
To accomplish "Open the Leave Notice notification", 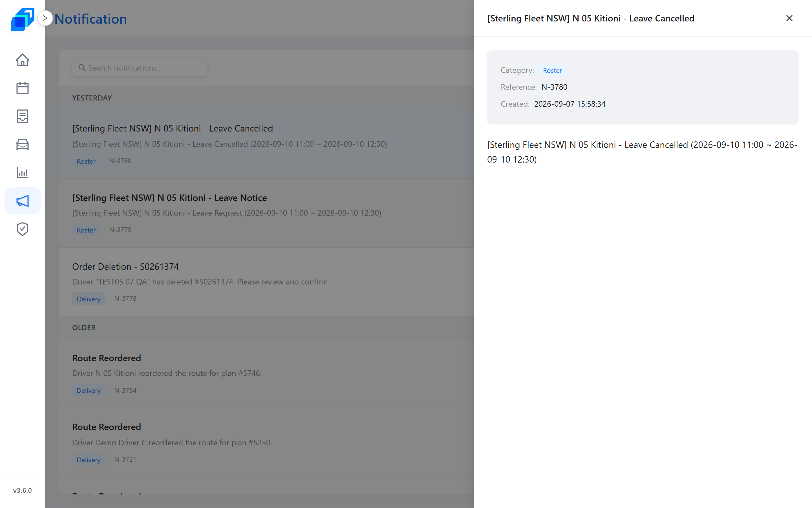I will 266,213.
